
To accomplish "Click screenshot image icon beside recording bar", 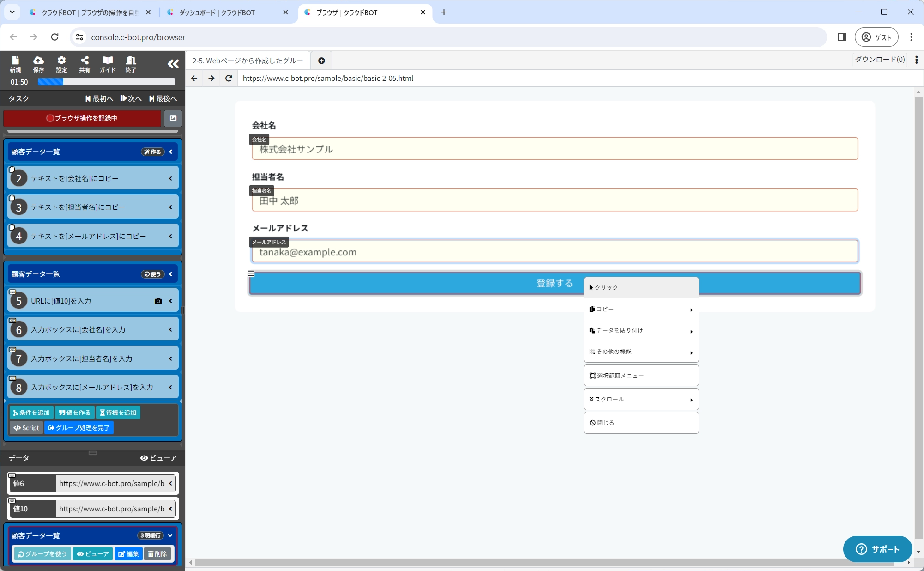I will click(x=173, y=118).
